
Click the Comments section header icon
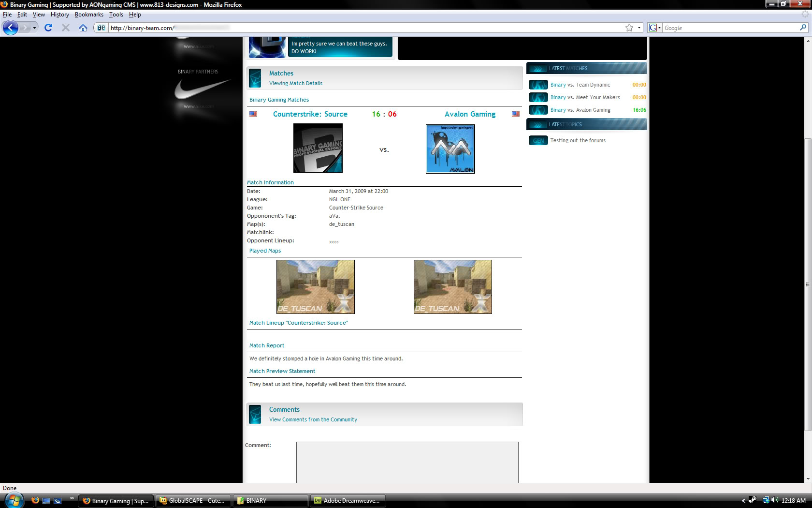coord(255,414)
